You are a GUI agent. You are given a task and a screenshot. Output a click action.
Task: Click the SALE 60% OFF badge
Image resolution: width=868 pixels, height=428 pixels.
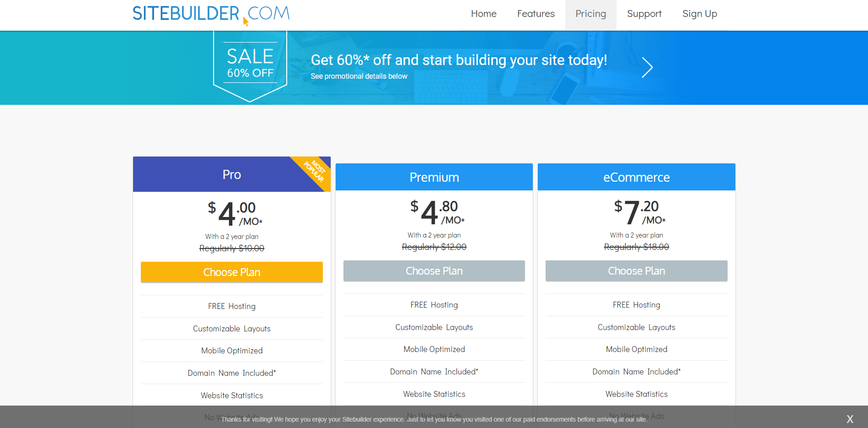point(250,65)
